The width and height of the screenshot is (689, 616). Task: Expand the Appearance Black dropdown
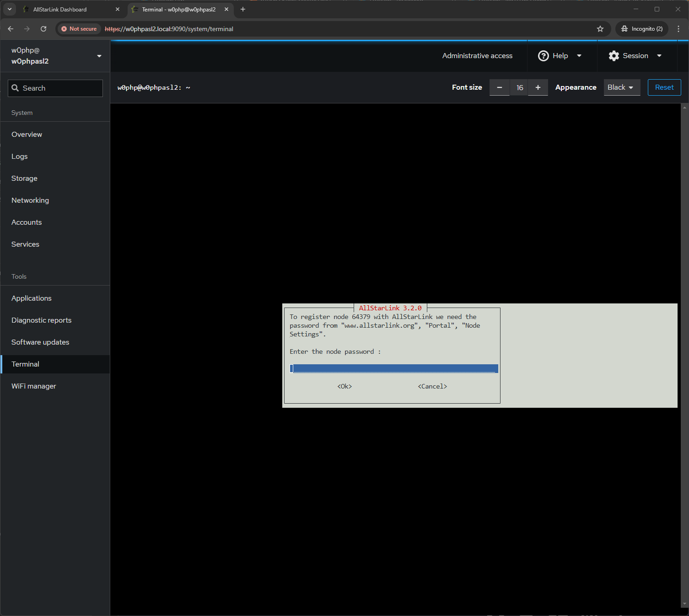(x=621, y=87)
